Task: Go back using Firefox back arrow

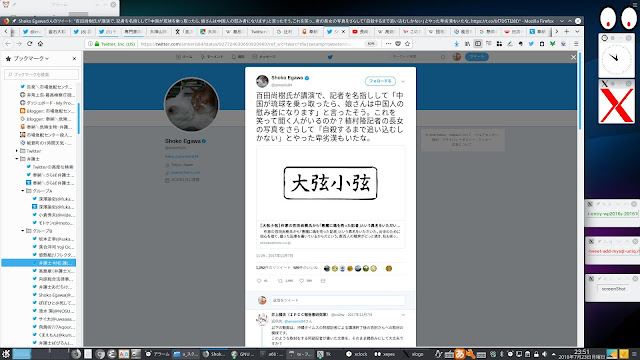Action: coord(8,44)
